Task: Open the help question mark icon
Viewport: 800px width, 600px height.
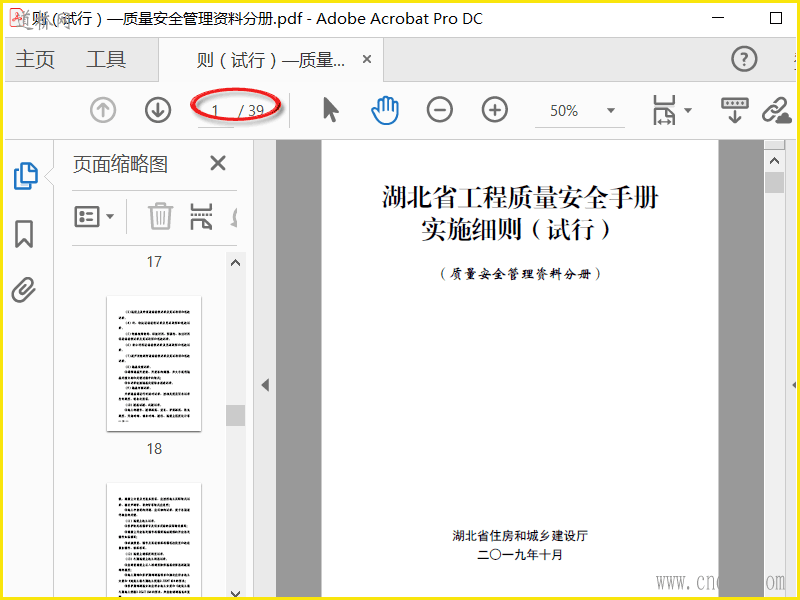Action: [744, 59]
